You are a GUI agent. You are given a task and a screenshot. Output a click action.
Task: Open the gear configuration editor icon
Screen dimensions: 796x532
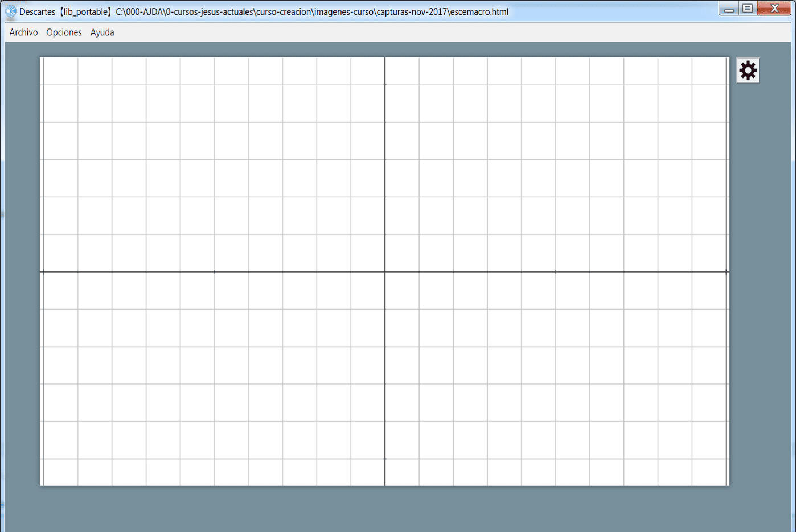[x=748, y=71]
